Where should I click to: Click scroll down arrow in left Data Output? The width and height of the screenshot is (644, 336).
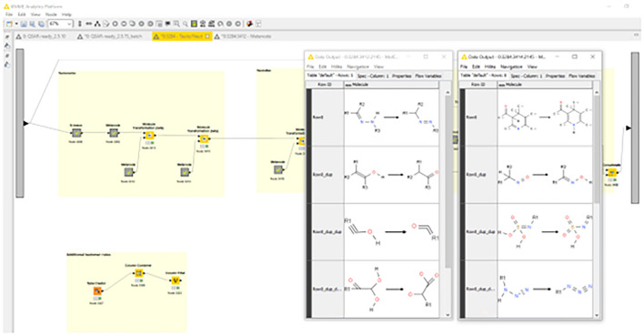point(448,315)
